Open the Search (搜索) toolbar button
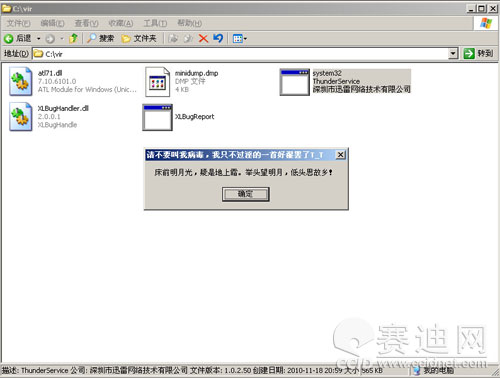 point(100,39)
